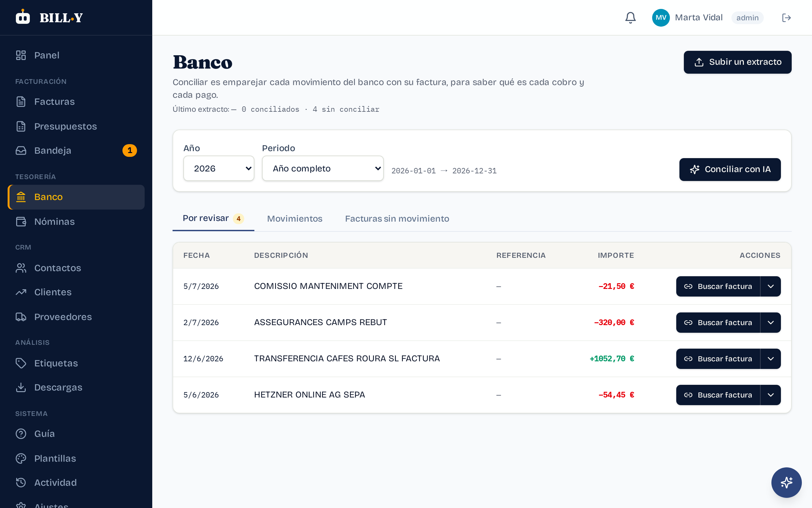Open Bandeja in the sidebar

tap(76, 150)
